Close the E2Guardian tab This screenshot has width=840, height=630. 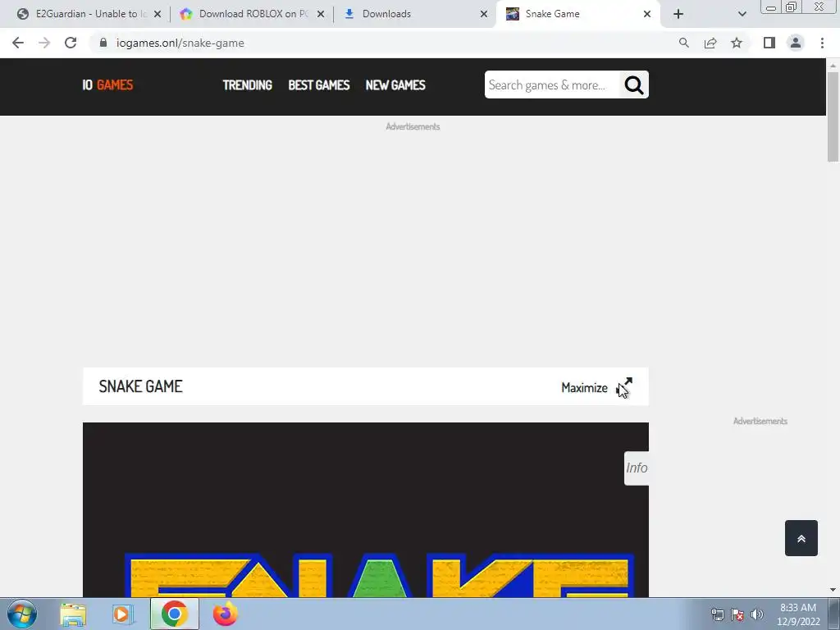157,14
